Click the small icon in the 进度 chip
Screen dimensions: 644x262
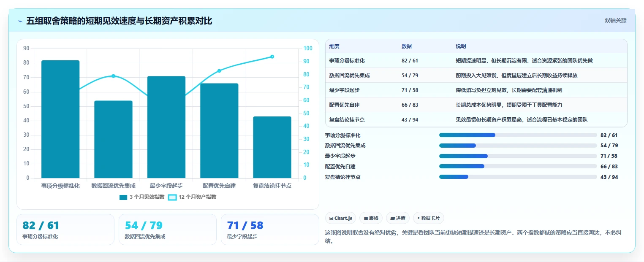(392, 219)
